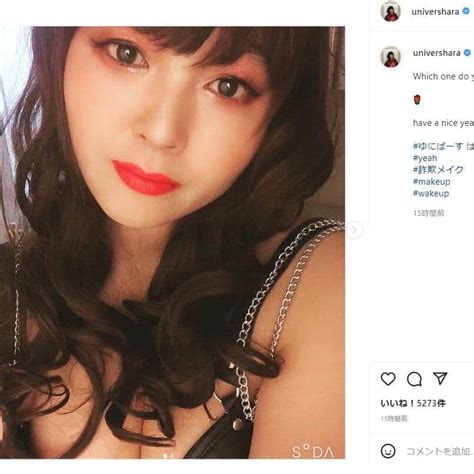Click verified badge beside caption username
Viewport: 474px width, 474px height.
467,53
